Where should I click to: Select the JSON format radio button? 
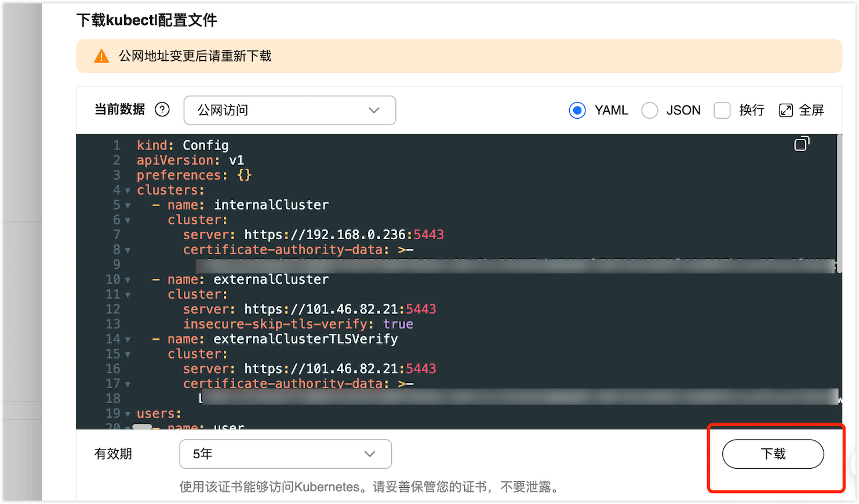[650, 110]
